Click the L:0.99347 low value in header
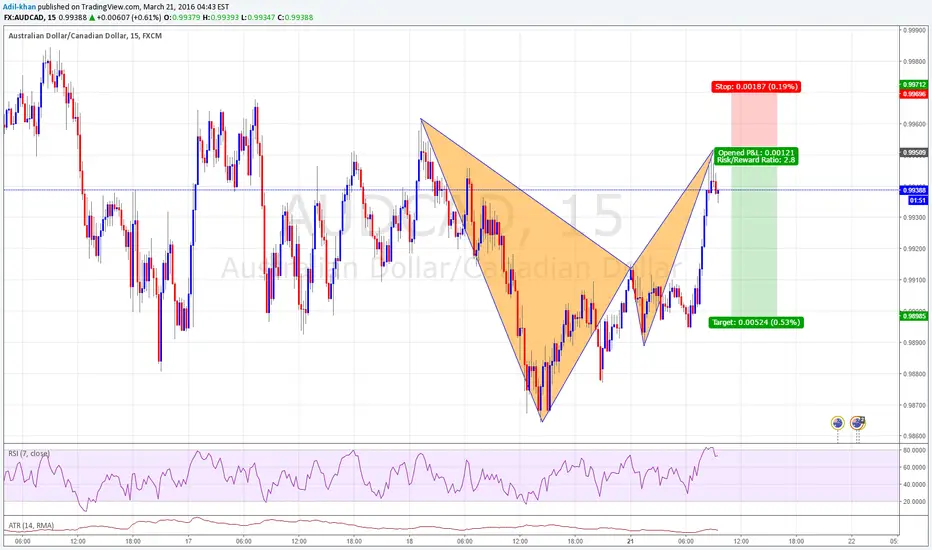Screen dimensions: 932x550 tap(258, 17)
